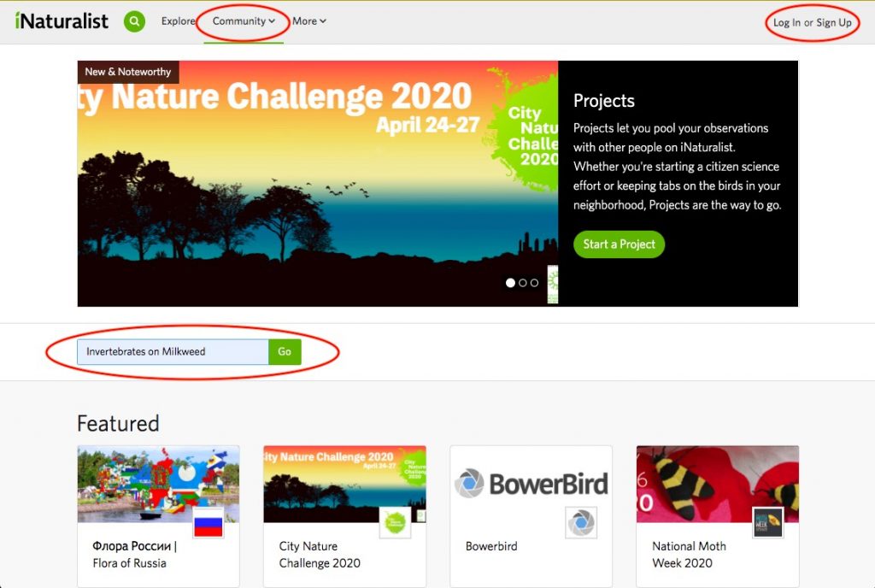Viewport: 875px width, 588px height.
Task: Click the green Go button
Action: click(285, 352)
